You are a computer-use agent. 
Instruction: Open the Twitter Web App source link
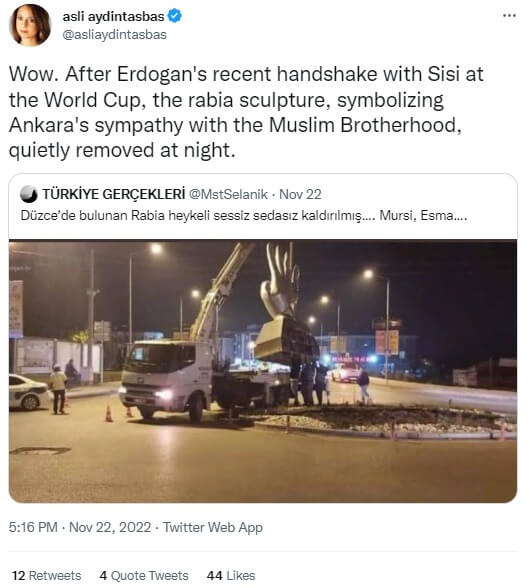pos(213,527)
